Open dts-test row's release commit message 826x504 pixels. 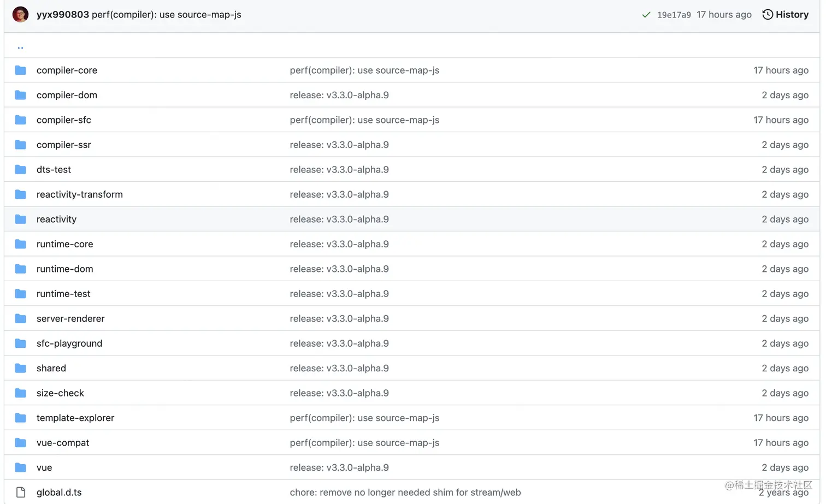click(x=339, y=170)
